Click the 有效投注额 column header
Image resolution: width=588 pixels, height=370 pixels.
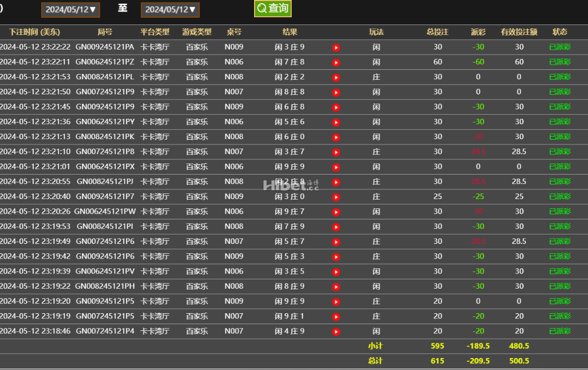click(519, 32)
